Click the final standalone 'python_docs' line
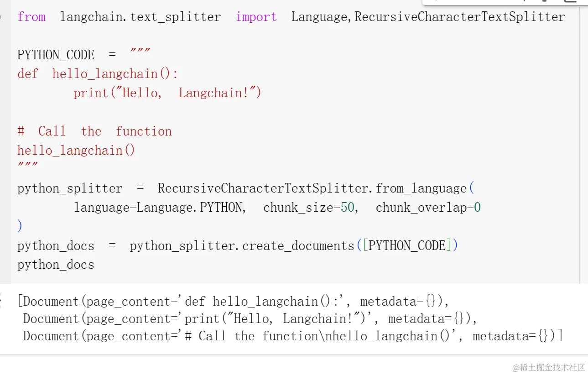Screen dimensions: 588x375 tap(56, 265)
